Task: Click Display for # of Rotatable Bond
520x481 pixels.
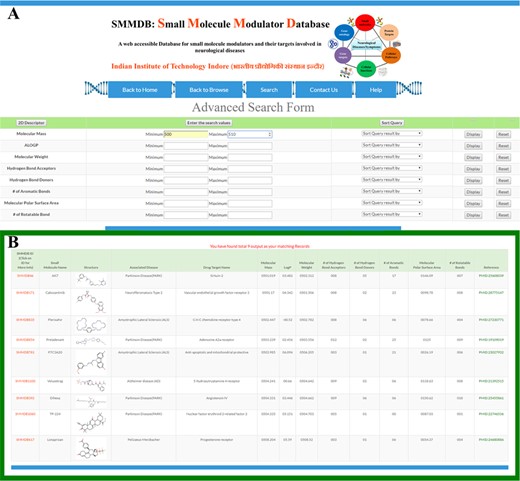Action: click(x=473, y=215)
